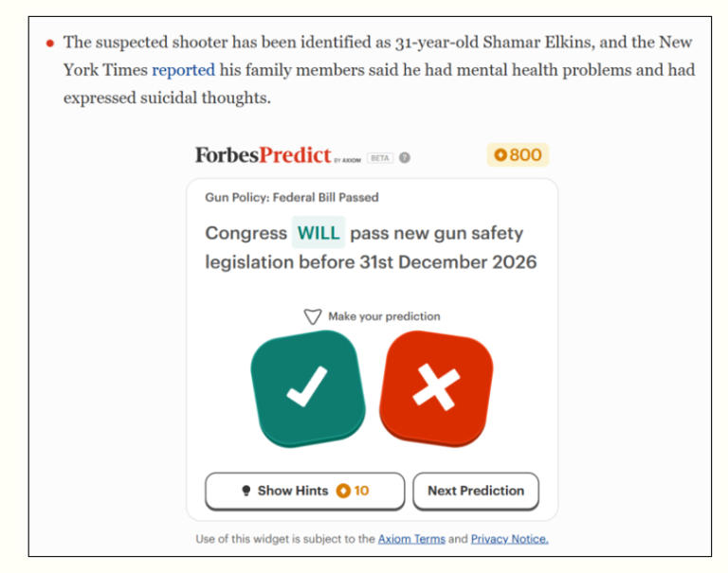Click the 'legislation before 31st December 2026' text

tap(371, 262)
